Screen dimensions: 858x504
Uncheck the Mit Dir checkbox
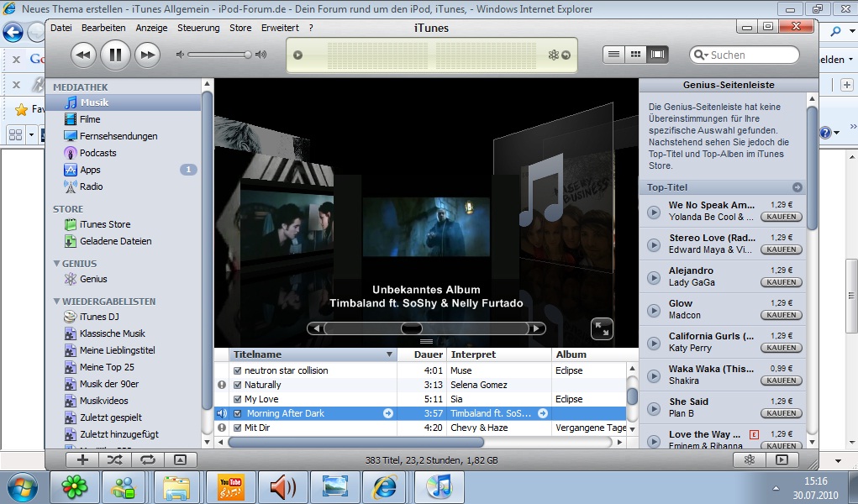tap(238, 428)
